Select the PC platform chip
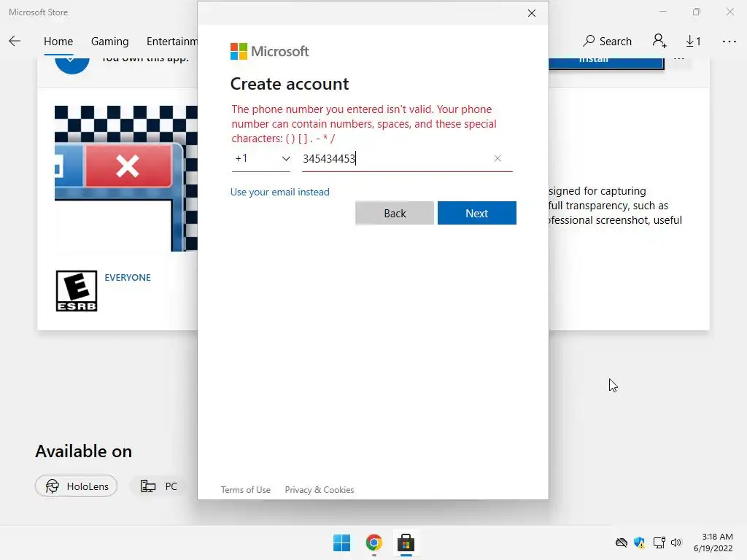 pos(158,486)
